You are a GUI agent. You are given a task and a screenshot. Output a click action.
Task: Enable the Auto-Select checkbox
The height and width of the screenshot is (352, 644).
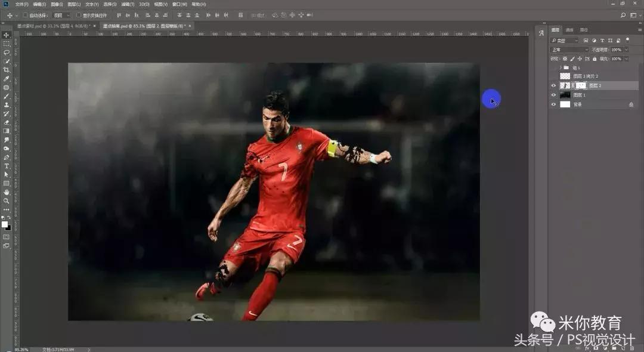tap(25, 15)
